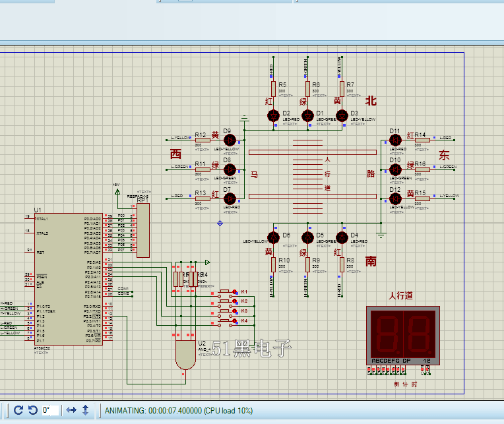Select resistor R5 above D2

pos(274,88)
